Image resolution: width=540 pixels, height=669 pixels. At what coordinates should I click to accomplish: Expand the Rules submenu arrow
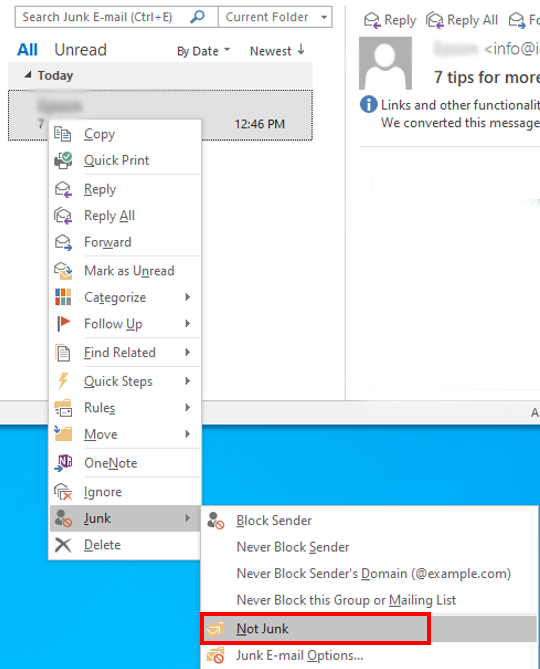(x=188, y=407)
